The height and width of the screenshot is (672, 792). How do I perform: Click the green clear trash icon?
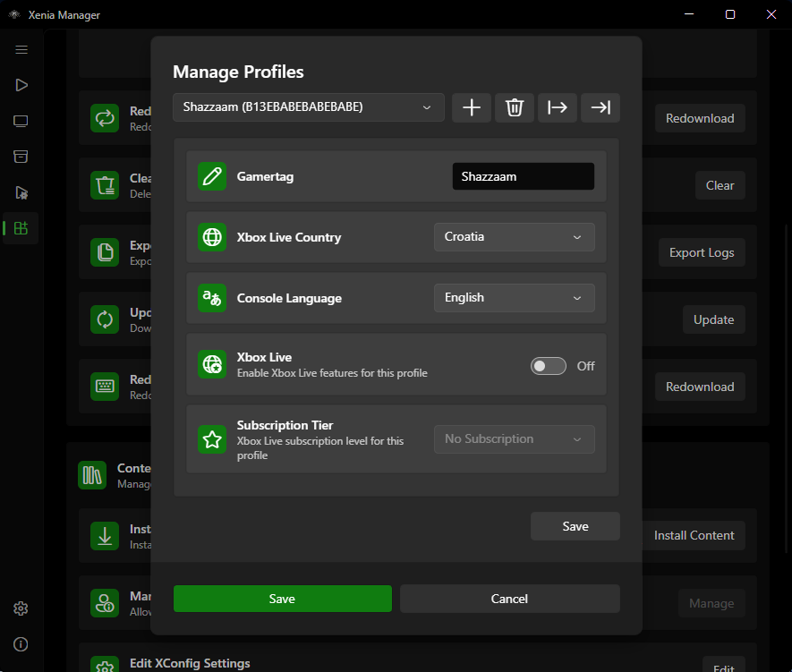(105, 185)
